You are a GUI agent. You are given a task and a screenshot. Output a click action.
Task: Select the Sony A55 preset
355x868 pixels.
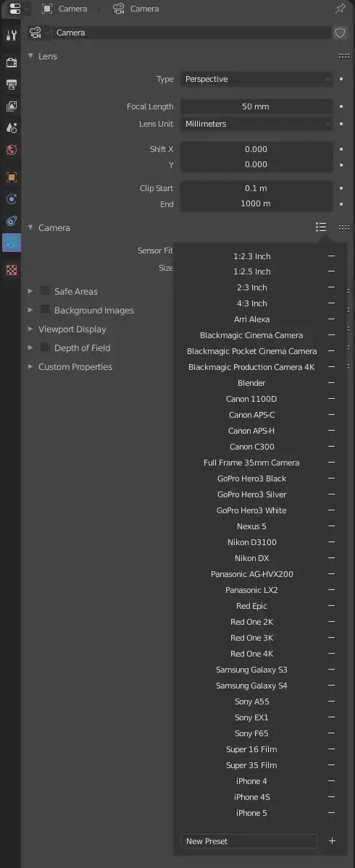[x=251, y=702]
